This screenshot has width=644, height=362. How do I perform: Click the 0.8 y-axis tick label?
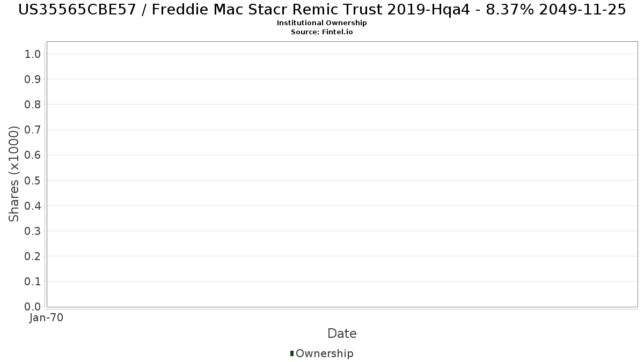coord(33,104)
